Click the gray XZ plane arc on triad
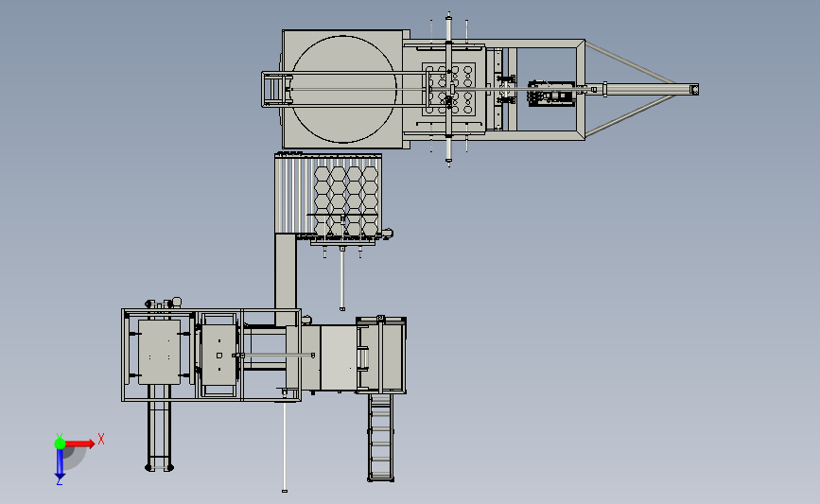The width and height of the screenshot is (820, 504). [x=75, y=458]
